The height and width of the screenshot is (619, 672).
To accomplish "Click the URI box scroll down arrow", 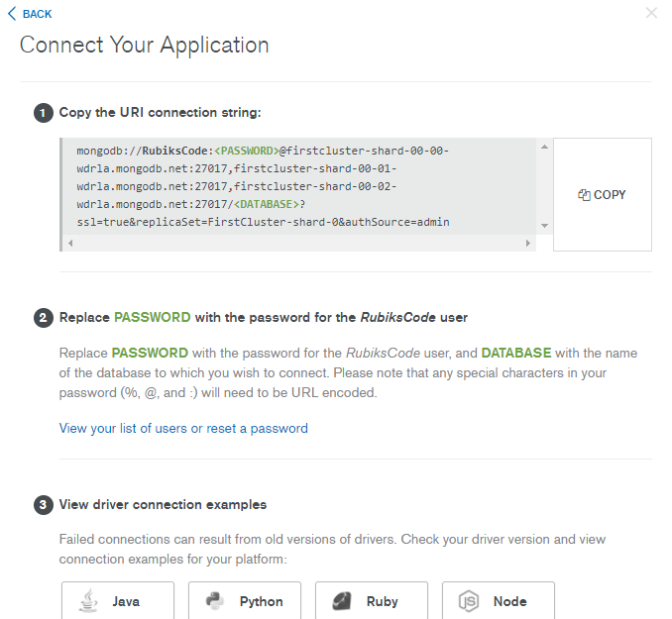I will point(544,226).
